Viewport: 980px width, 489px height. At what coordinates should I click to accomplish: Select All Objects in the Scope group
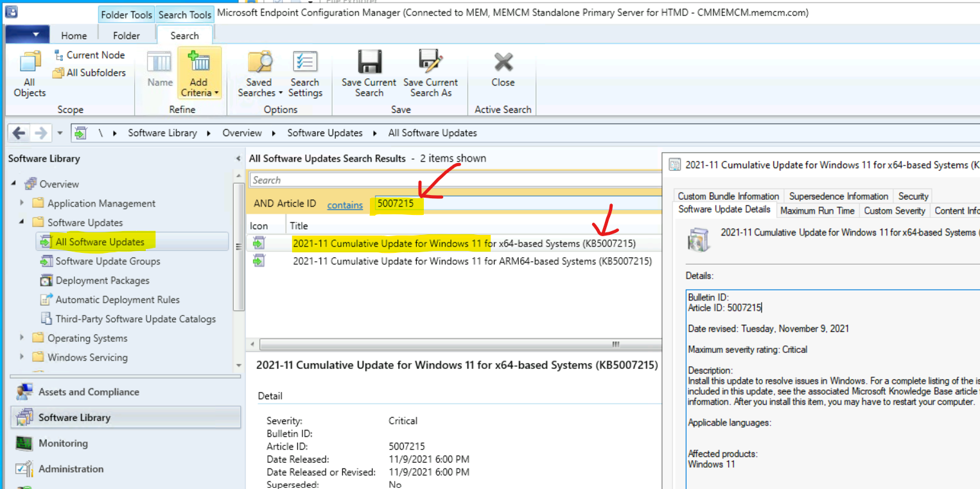coord(29,73)
